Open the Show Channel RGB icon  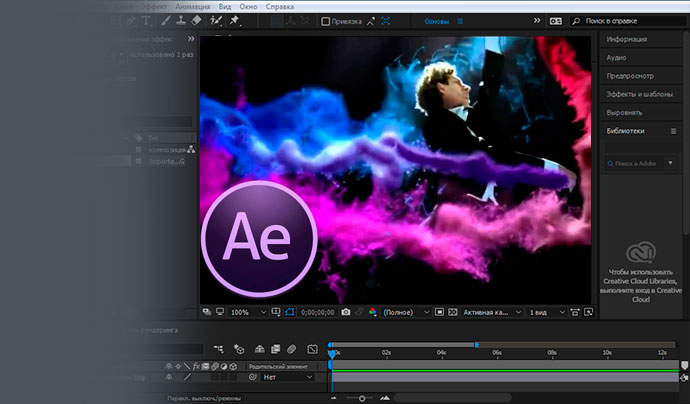tap(373, 312)
